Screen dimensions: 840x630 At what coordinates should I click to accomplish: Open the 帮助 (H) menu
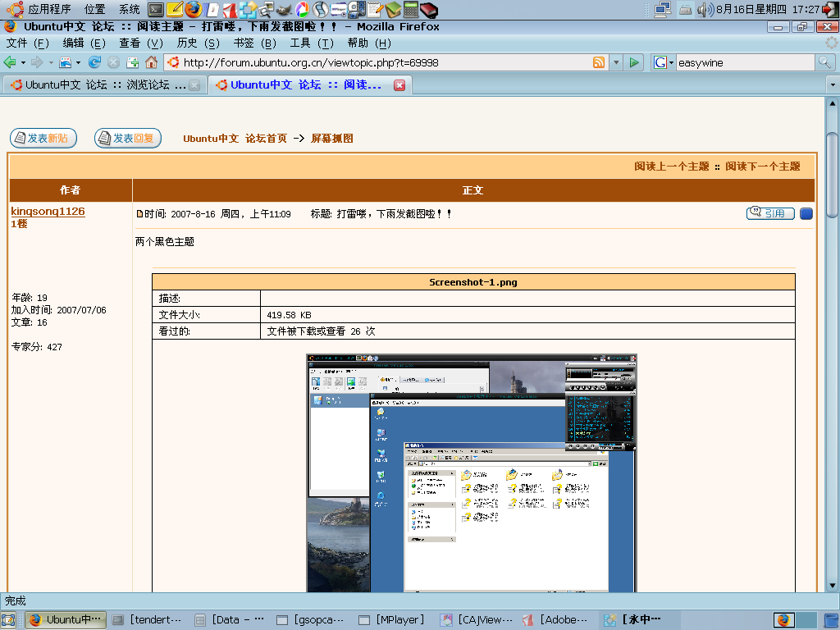pos(369,43)
